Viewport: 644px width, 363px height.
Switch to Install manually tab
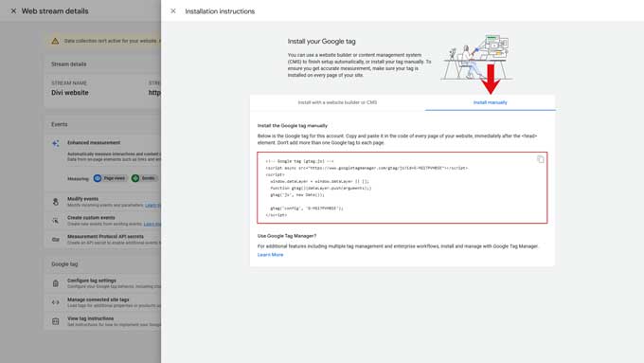point(490,102)
